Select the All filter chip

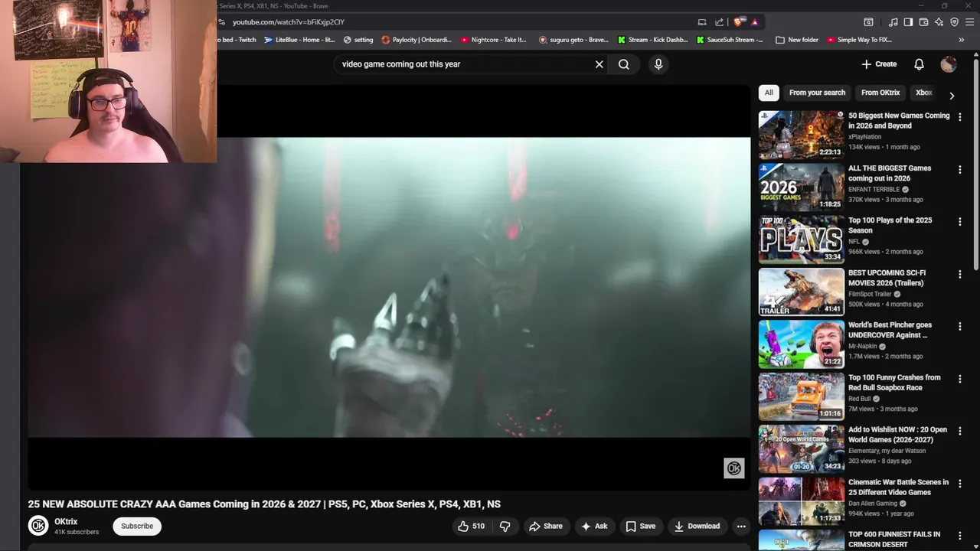[x=769, y=93]
